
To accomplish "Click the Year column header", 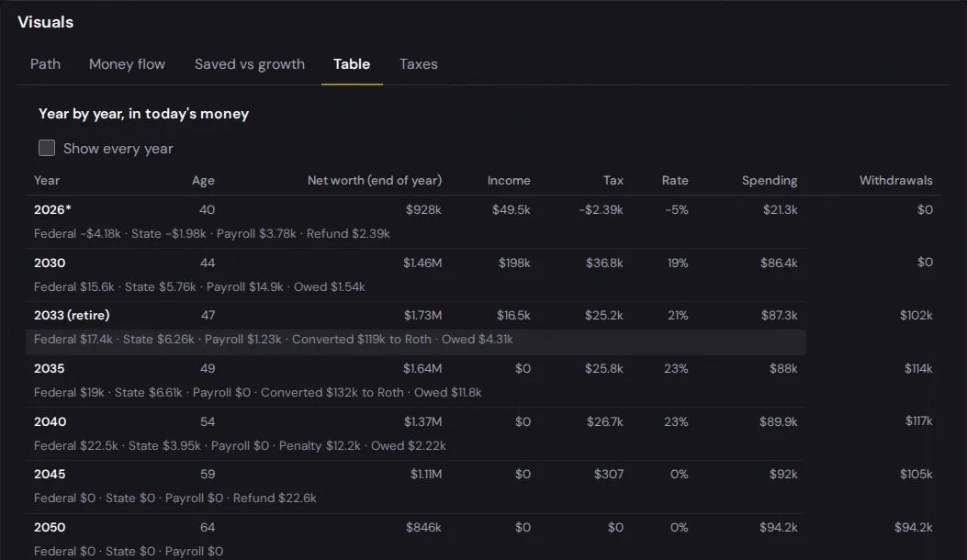I will 47,180.
